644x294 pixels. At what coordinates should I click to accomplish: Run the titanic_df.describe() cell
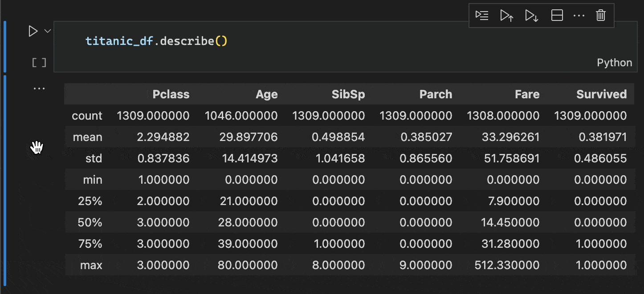(33, 31)
